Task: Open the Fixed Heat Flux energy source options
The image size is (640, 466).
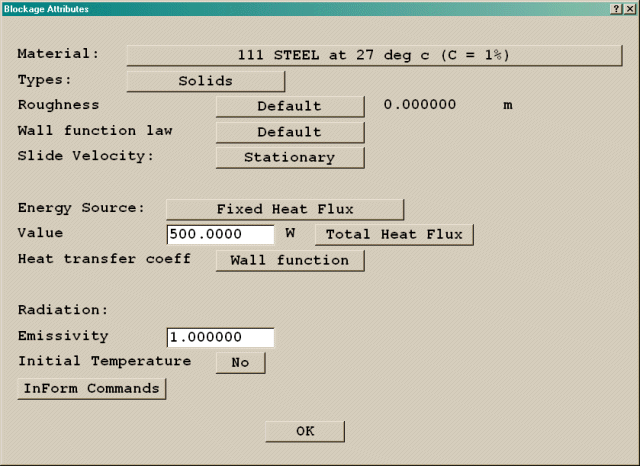Action: pyautogui.click(x=284, y=208)
